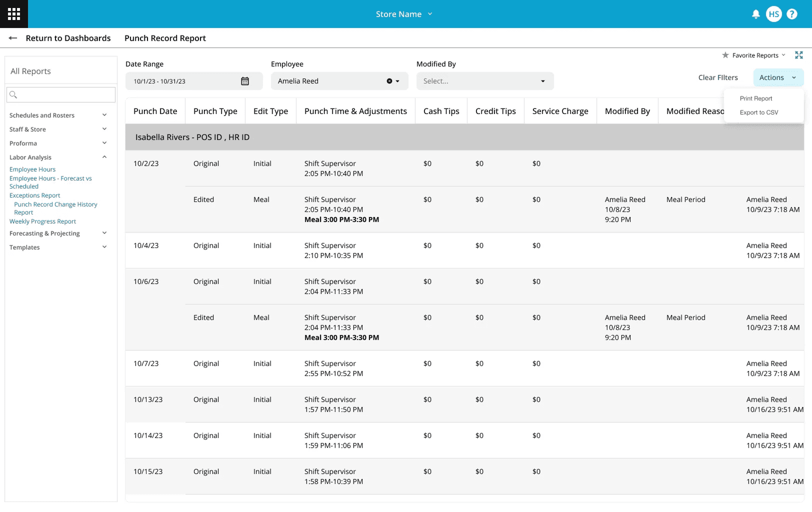This screenshot has width=812, height=512.
Task: Open the Actions button menu
Action: 778,77
